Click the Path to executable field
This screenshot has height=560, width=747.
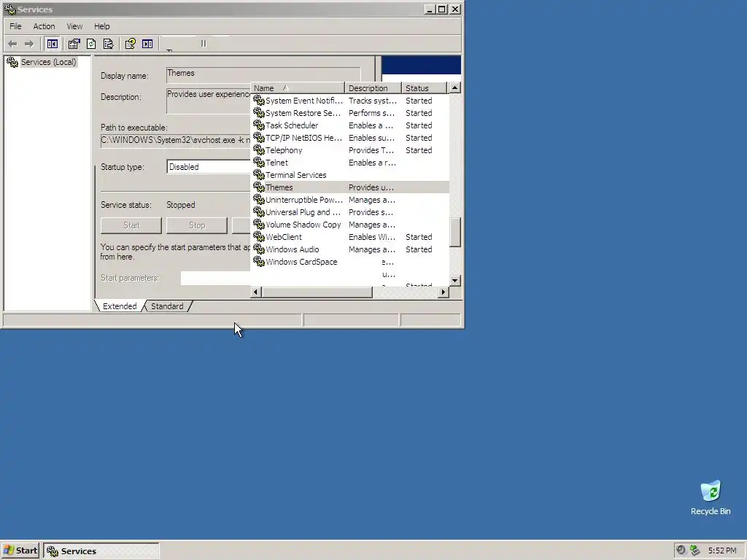175,141
